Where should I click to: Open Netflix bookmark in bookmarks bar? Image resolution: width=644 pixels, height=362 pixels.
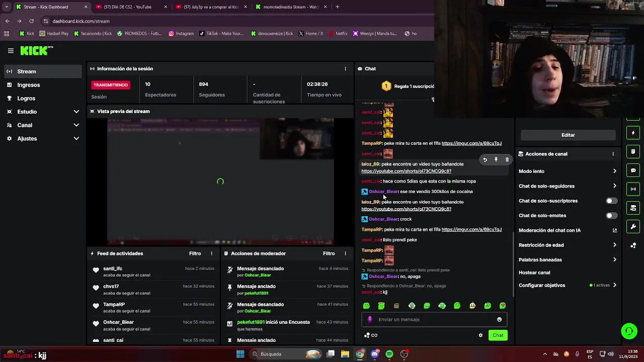point(337,34)
